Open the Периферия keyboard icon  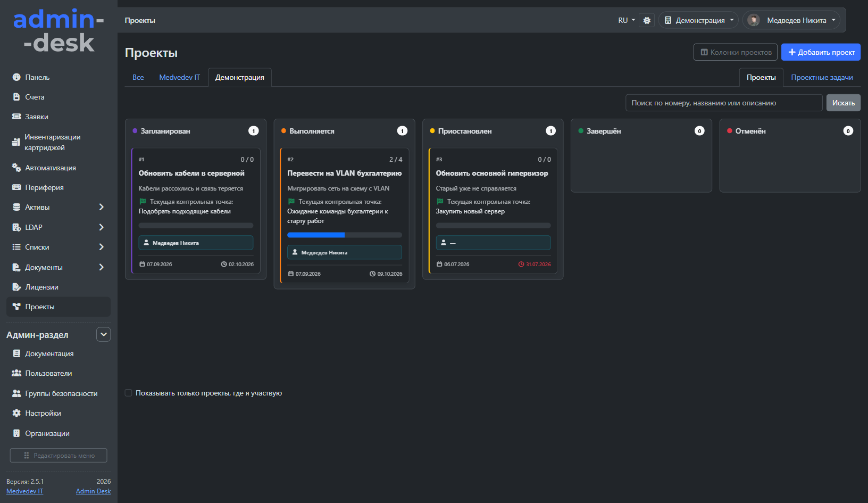pyautogui.click(x=16, y=187)
